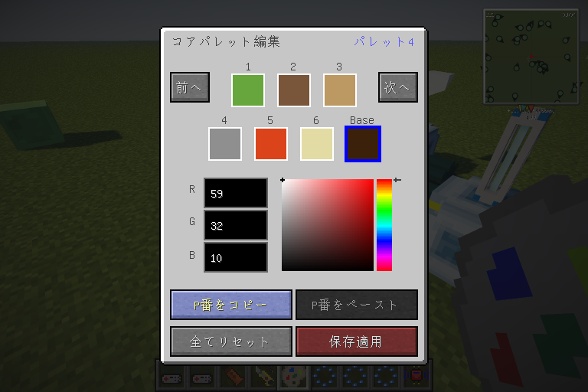Image resolution: width=588 pixels, height=392 pixels.
Task: Select the paint palette item in hotbar
Action: tap(294, 377)
